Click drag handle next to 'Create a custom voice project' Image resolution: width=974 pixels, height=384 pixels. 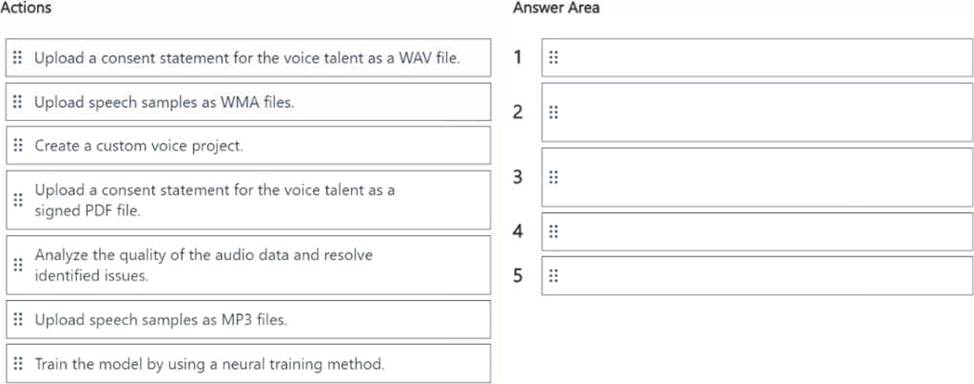tap(17, 145)
